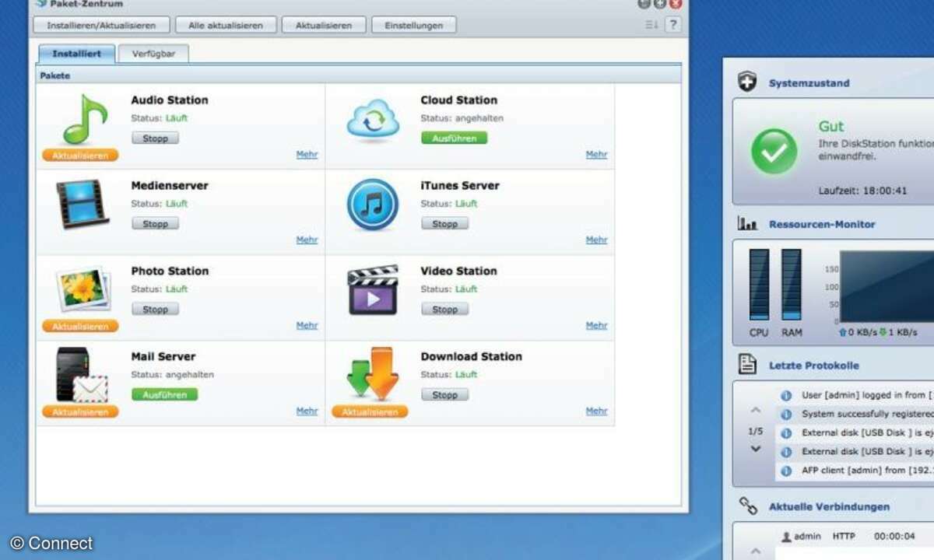This screenshot has width=934, height=560.
Task: Click the Pakete column header
Action: click(359, 76)
